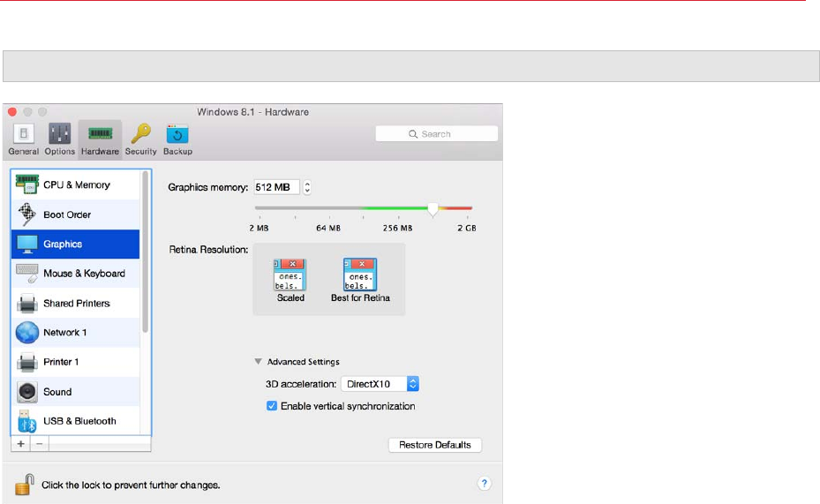Screen dimensions: 820x504
Task: Open help with the question mark button
Action: click(485, 484)
